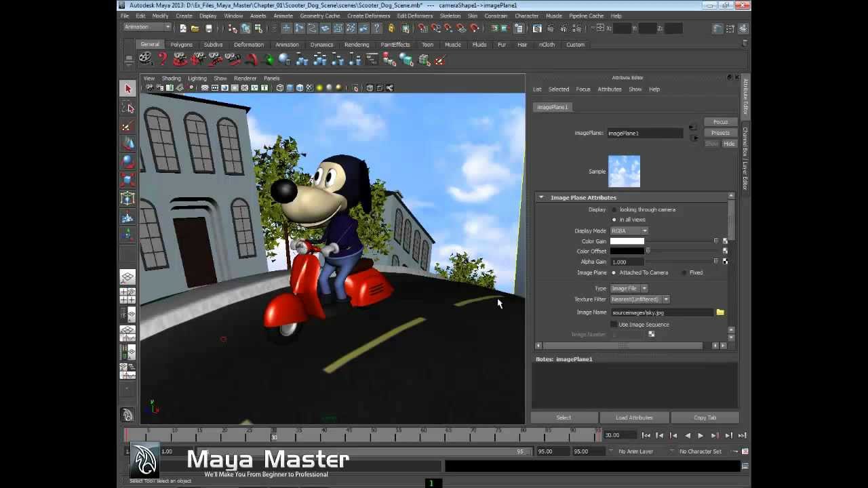Click the Copy Tab button
Screen dimensions: 868x488
coord(705,418)
